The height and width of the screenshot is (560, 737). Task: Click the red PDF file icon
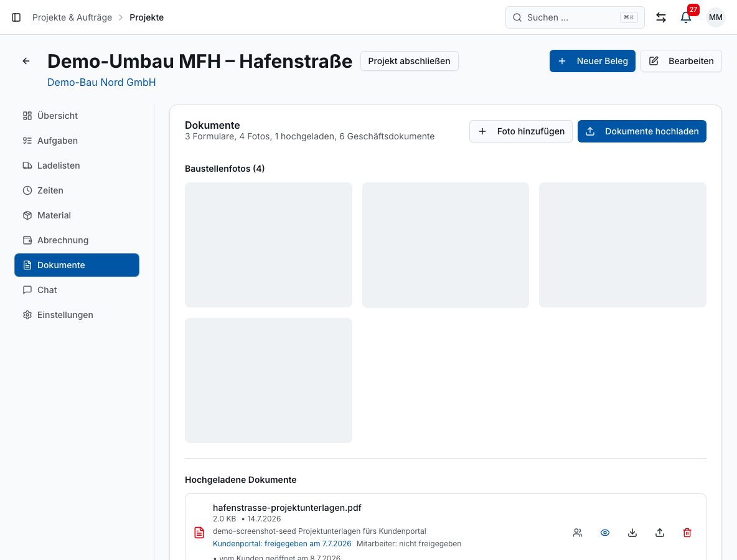tap(199, 533)
